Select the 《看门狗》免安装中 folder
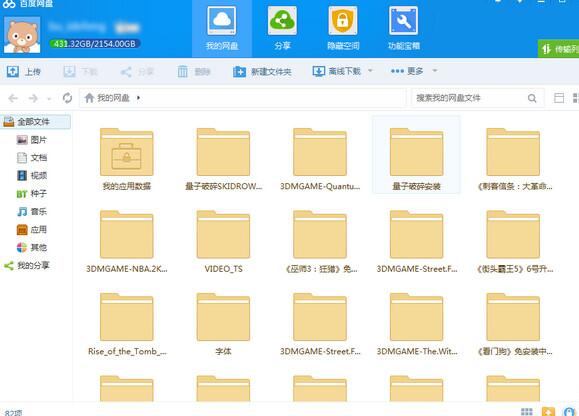This screenshot has height=416, width=579. [513, 324]
